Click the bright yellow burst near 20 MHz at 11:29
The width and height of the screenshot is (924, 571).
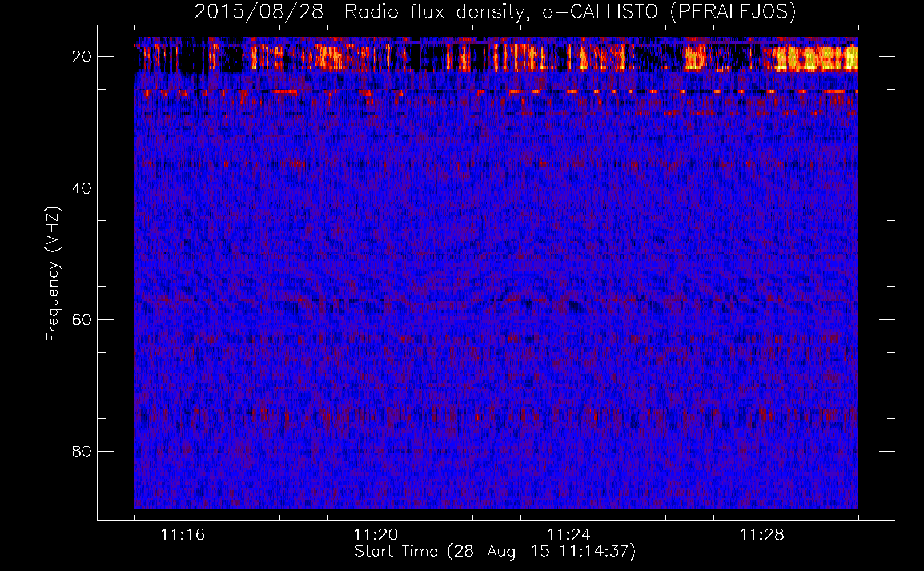coord(815,59)
